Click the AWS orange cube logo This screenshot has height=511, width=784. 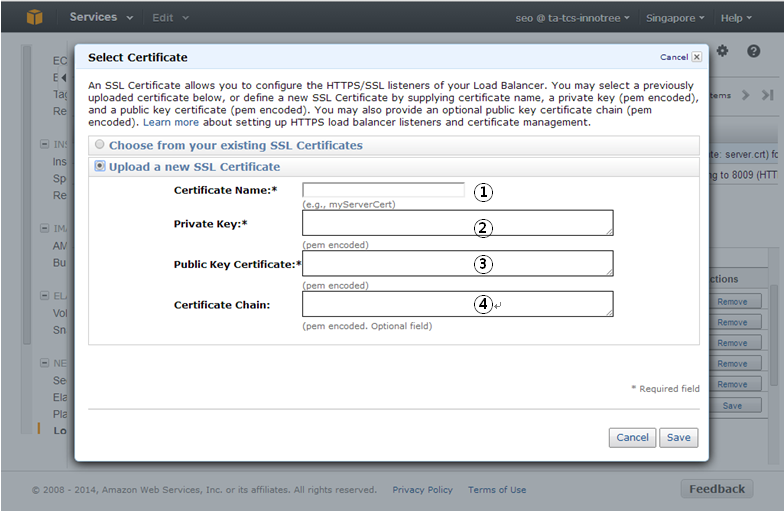[x=34, y=18]
